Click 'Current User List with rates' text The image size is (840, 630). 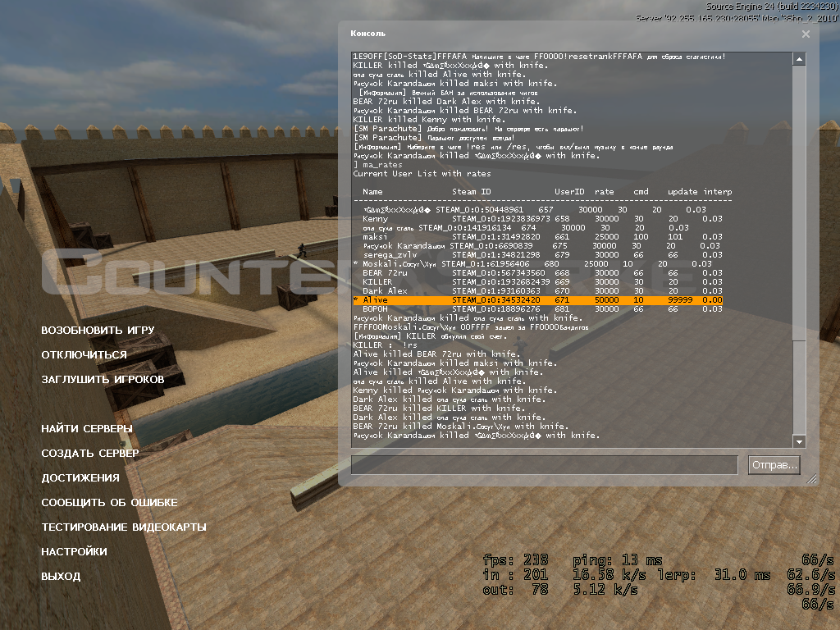(422, 174)
